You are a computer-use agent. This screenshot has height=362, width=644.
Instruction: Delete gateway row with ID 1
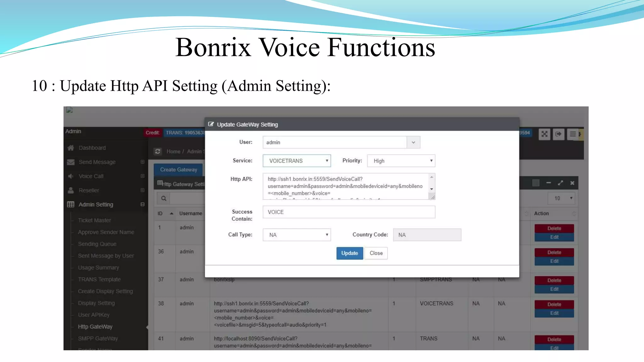pos(554,228)
